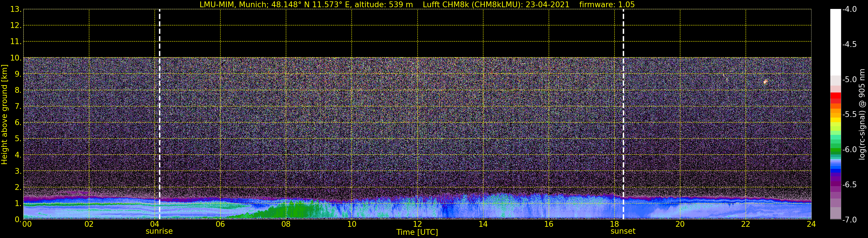
Task: Click the time tick label '20'
Action: click(680, 224)
